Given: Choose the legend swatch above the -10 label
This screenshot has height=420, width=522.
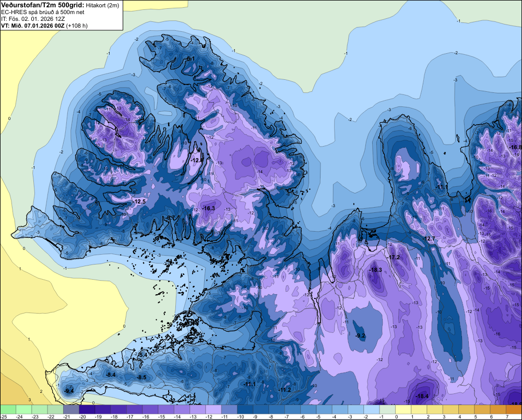Looking at the screenshot, I should click(246, 410).
